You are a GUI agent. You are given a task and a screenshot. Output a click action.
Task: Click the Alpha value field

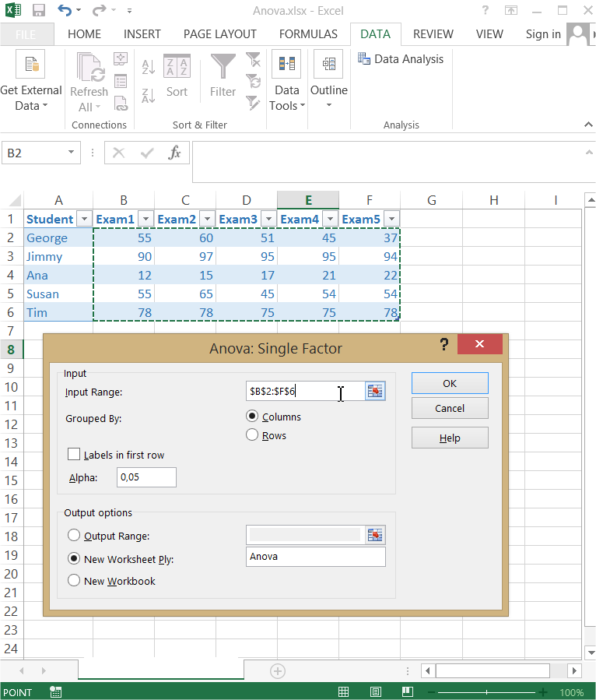point(146,477)
